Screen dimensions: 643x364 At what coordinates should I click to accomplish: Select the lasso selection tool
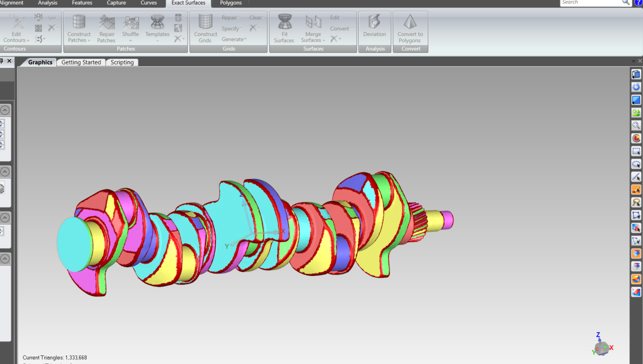[x=636, y=202]
